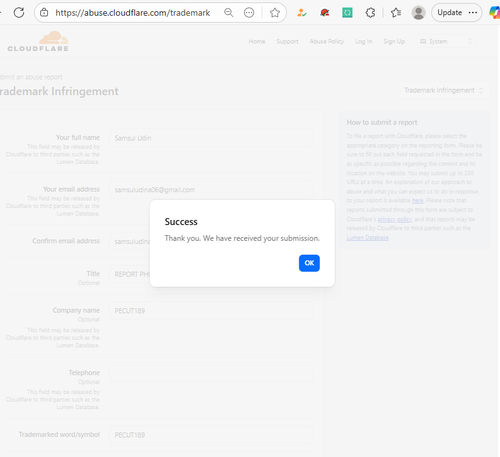Click the Your email address field
The image size is (500, 457).
(211, 190)
